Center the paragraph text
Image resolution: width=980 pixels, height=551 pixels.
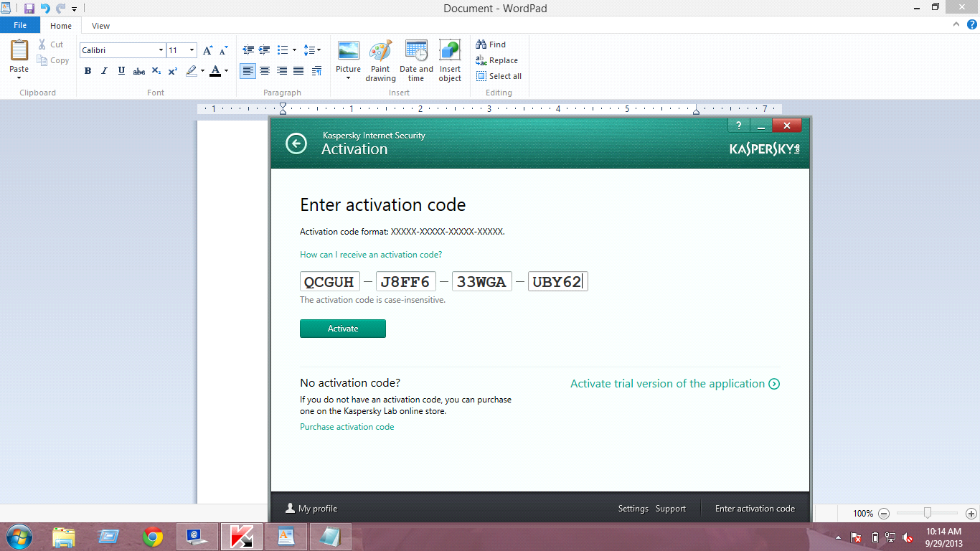(265, 71)
